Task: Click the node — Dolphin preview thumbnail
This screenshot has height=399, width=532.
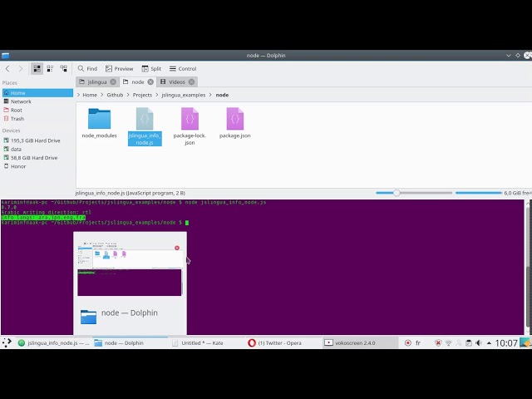Action: (x=130, y=268)
